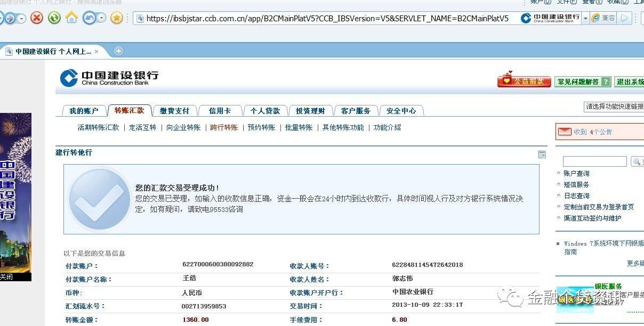Open the 客户服务 tab
Screen dimensions: 644x326
click(356, 111)
